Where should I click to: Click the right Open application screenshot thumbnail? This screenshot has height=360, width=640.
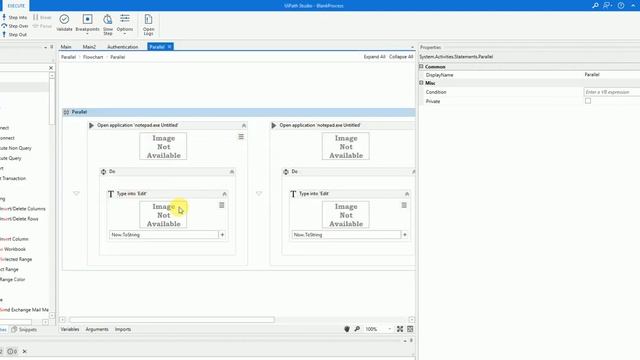346,146
